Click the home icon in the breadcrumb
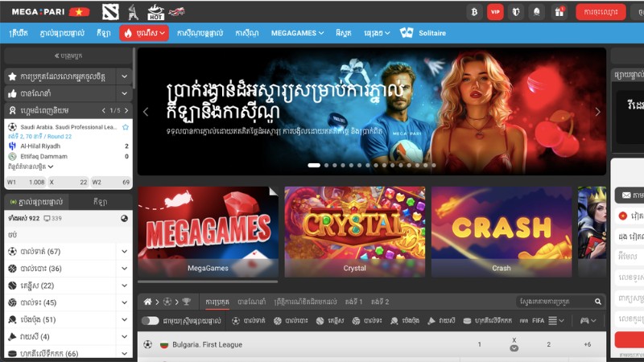Image resolution: width=644 pixels, height=362 pixels. [x=147, y=302]
